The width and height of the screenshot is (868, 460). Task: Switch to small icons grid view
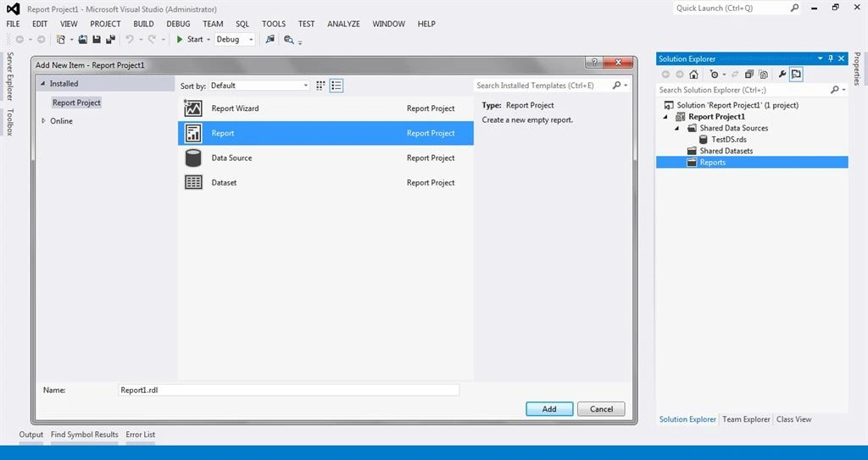(320, 86)
